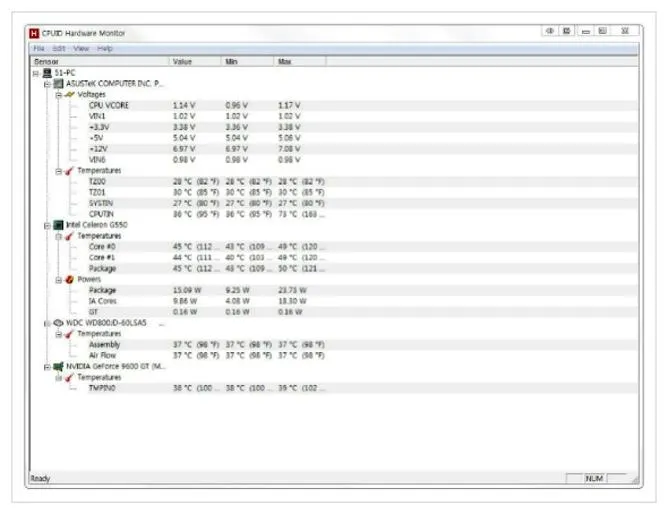Select the Core #1 row
This screenshot has height=514, width=668.
[x=362, y=258]
